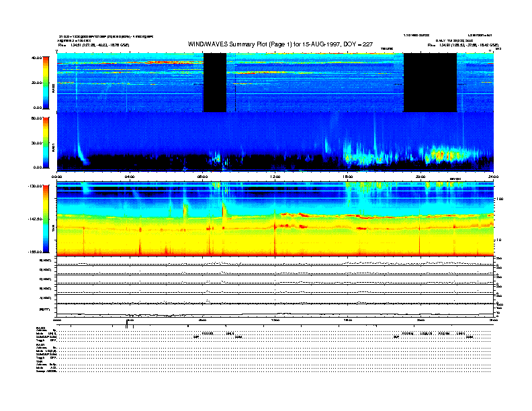
Task: Click 20:00 on the axis below RAD1
Action: (420, 177)
